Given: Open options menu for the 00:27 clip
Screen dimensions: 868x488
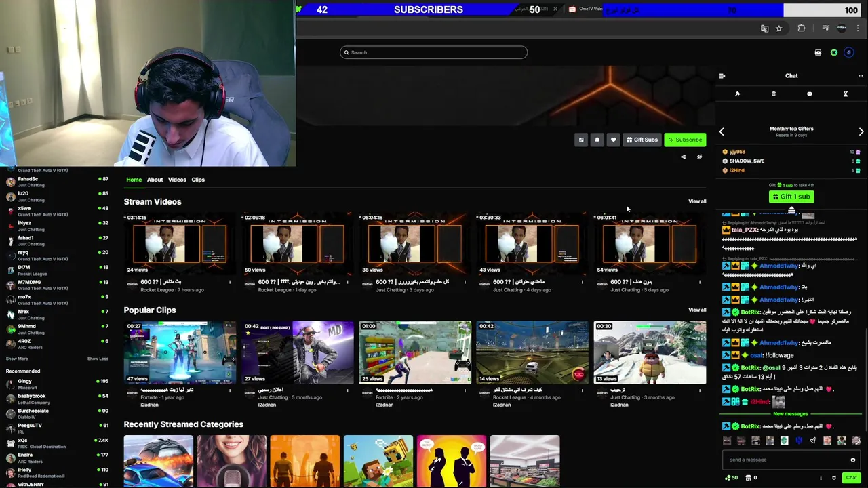Looking at the screenshot, I should (230, 390).
